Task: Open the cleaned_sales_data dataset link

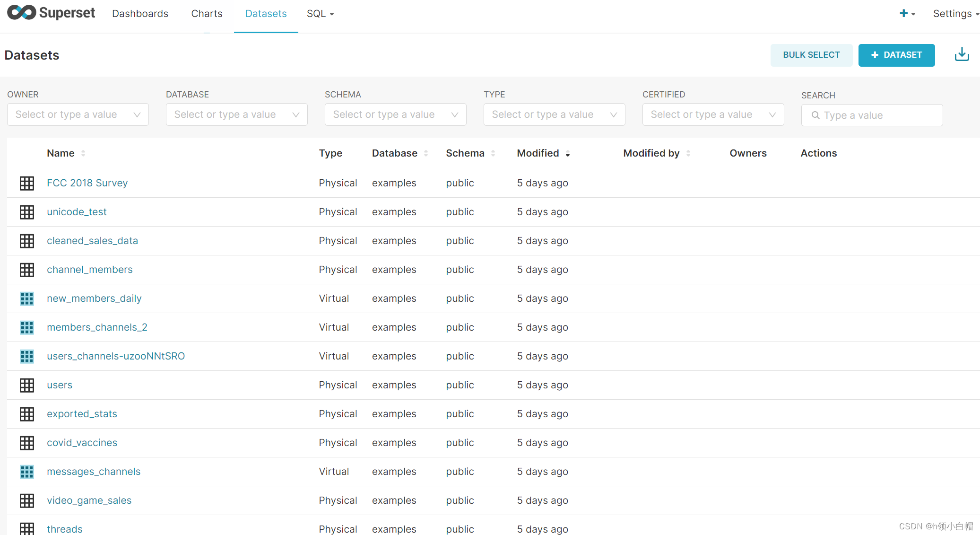Action: click(x=92, y=241)
